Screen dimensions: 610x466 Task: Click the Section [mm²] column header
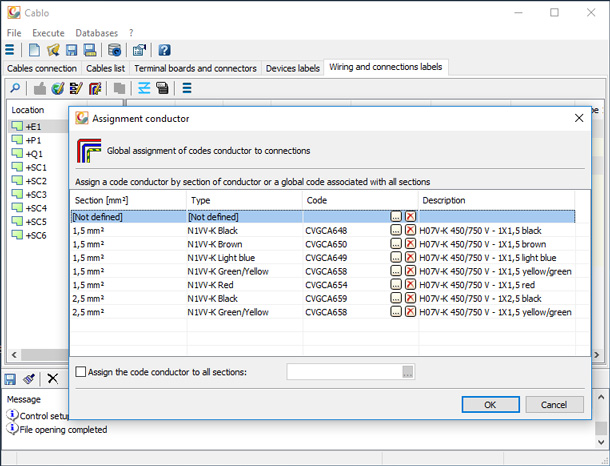coord(128,200)
